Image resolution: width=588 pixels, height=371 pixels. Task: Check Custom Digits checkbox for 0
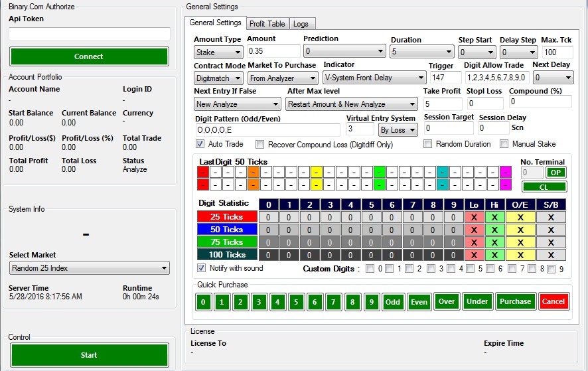click(x=370, y=269)
